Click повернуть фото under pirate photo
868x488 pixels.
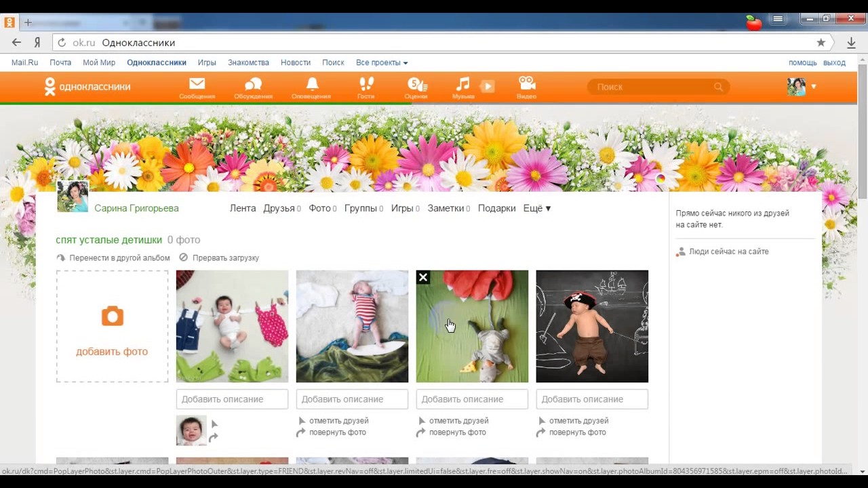[x=578, y=432]
